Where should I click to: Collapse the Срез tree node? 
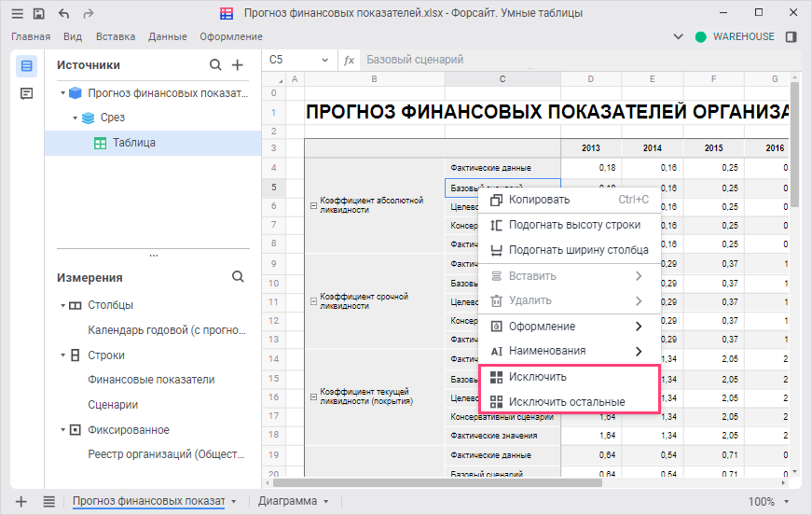point(76,118)
